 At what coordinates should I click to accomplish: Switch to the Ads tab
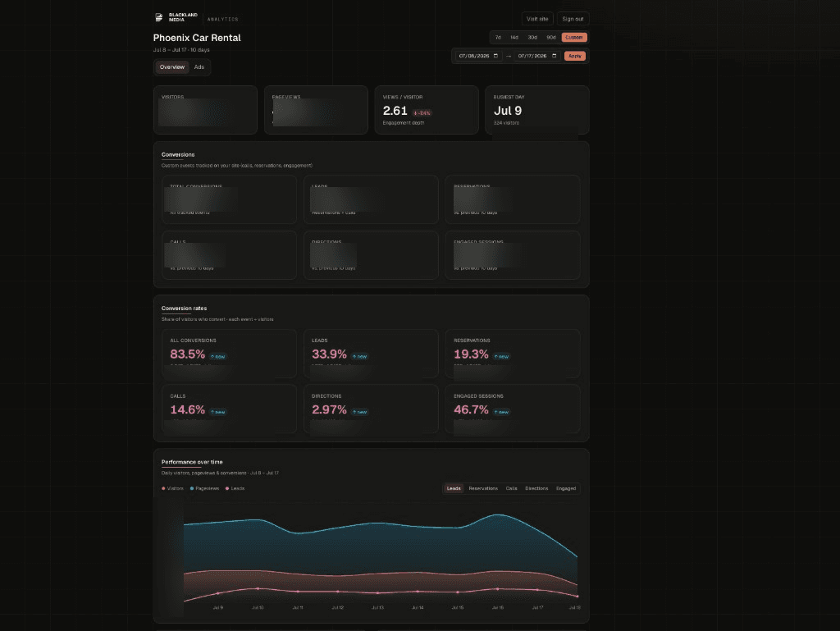click(x=199, y=67)
